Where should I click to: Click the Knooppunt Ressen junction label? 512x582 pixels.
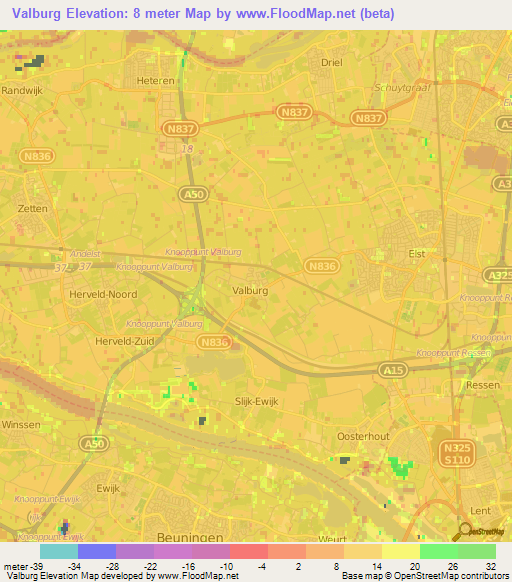click(453, 353)
